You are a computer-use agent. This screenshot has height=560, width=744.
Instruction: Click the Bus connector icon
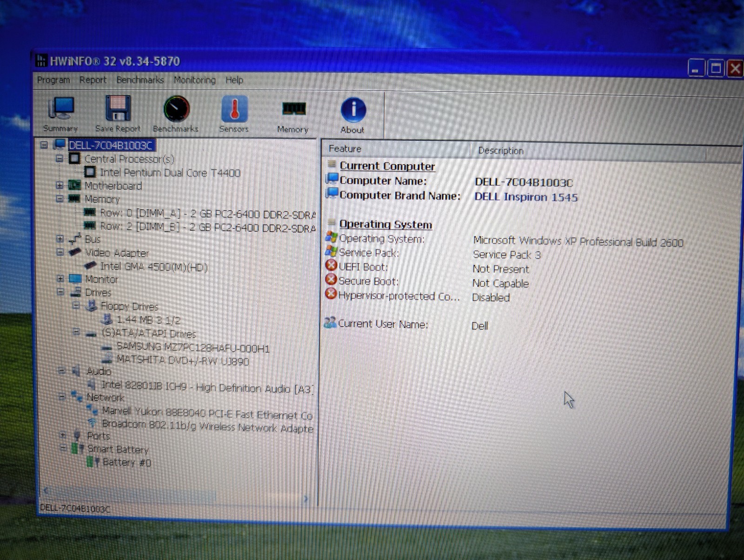tap(74, 239)
